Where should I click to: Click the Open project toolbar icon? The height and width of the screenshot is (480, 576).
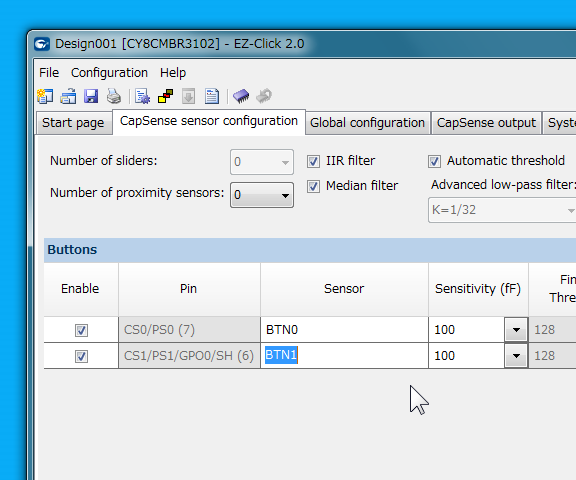click(68, 97)
